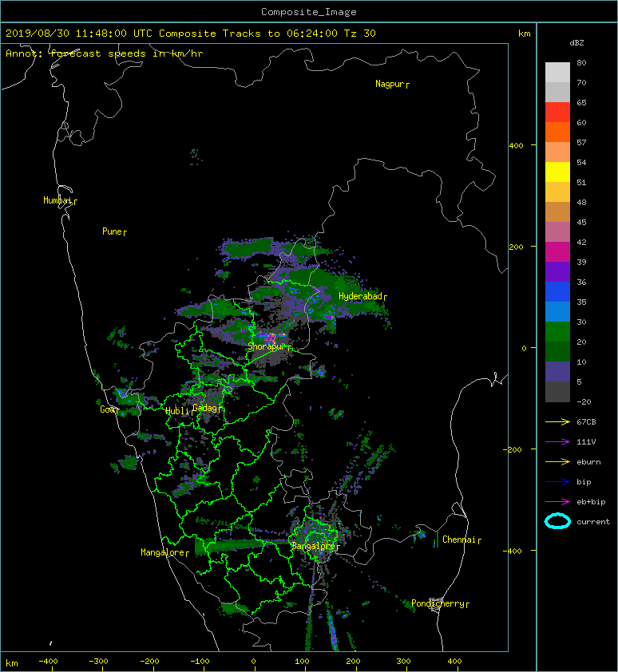Pick the magenta 42 dBZ color swatch
Screen dimensions: 618x672
click(557, 252)
